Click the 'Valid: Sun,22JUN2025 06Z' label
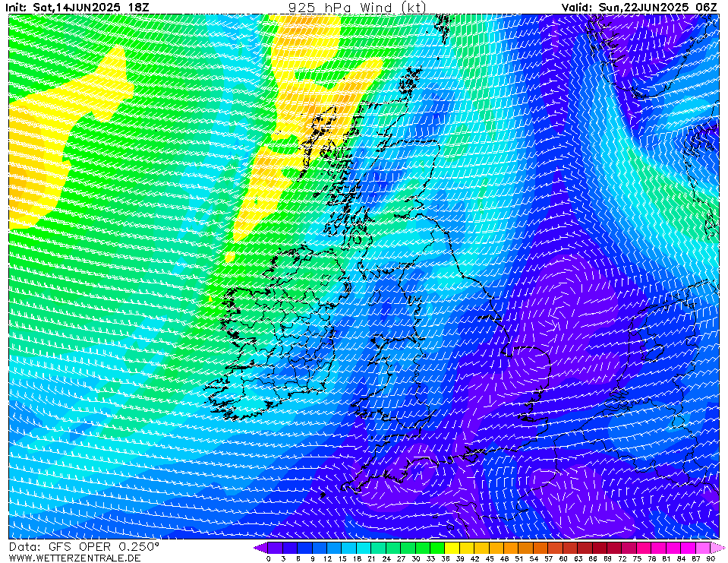The image size is (728, 563). tap(639, 7)
